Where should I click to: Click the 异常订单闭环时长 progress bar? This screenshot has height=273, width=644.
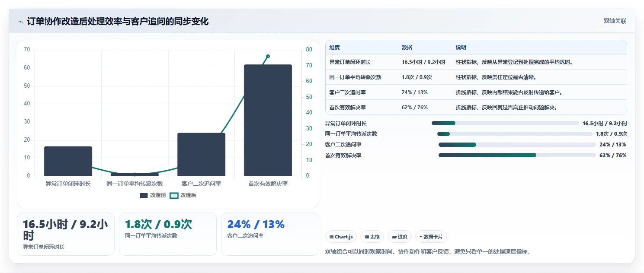505,123
